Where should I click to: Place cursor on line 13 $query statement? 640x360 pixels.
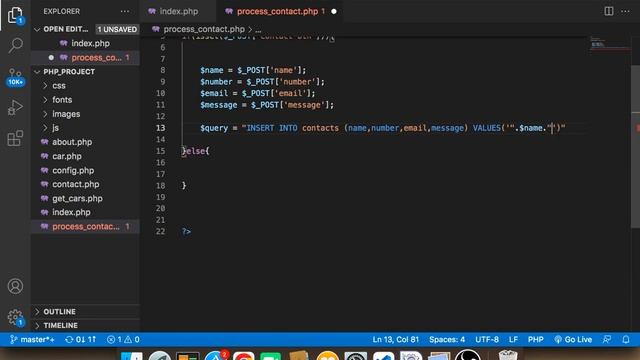[382, 128]
